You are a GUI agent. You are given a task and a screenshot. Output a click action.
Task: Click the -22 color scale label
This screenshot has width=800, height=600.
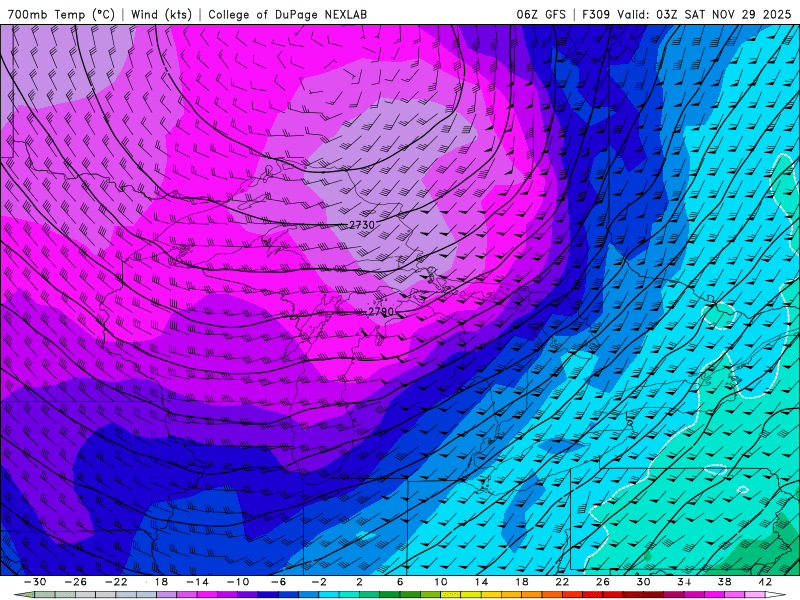(116, 582)
